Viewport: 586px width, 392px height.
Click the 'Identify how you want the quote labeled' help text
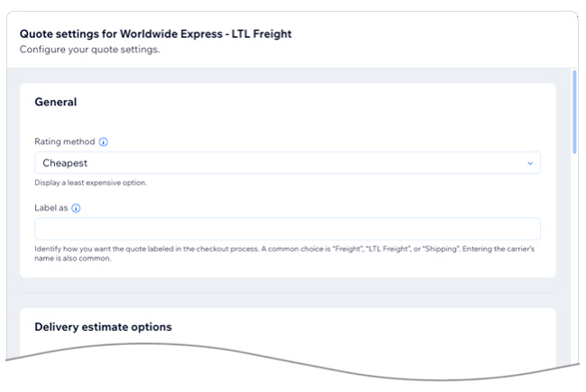click(284, 253)
